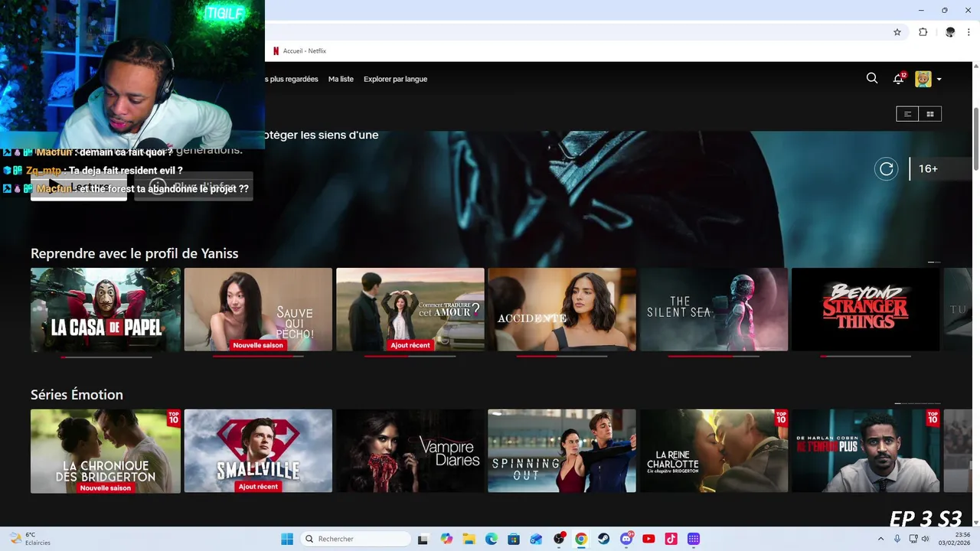Expand the profile dropdown caret

pos(939,80)
